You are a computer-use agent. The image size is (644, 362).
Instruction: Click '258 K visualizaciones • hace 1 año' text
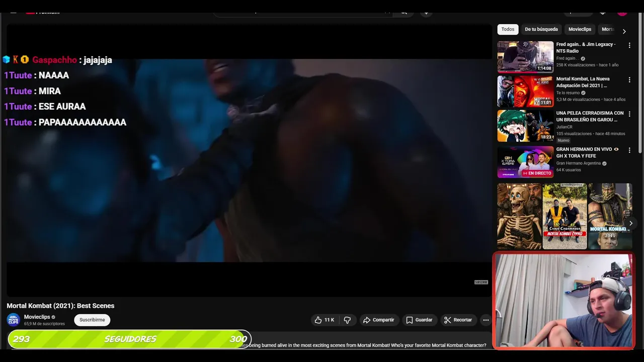(x=587, y=65)
